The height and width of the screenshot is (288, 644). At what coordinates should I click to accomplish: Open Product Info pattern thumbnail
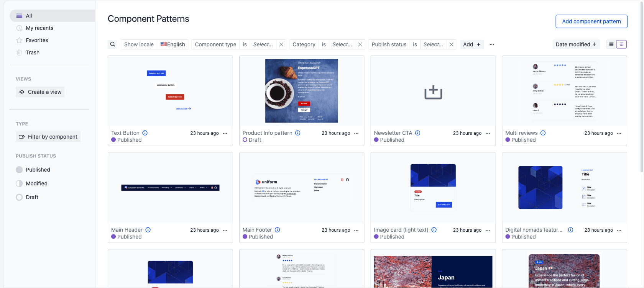302,91
